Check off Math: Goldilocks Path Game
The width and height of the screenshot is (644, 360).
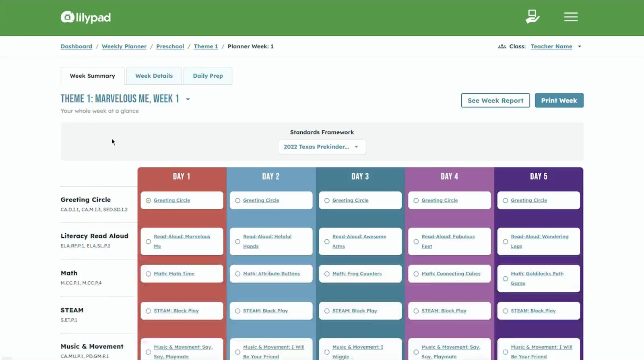tap(506, 279)
